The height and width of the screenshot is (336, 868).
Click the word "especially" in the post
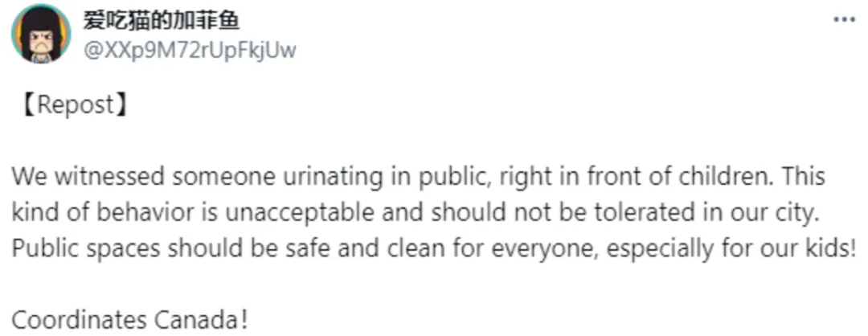point(661,248)
